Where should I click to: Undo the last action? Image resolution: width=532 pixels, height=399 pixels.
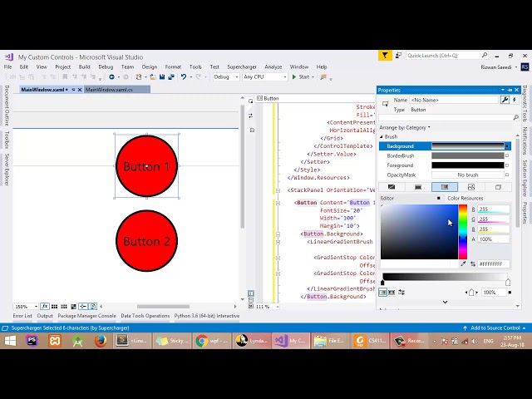184,77
